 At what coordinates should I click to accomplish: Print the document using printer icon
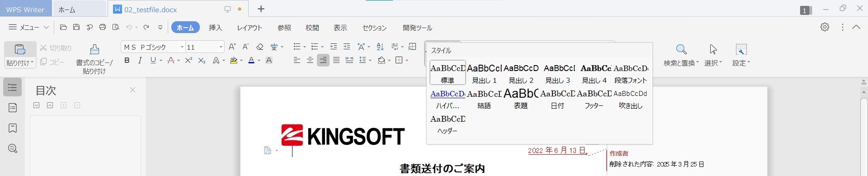click(103, 28)
